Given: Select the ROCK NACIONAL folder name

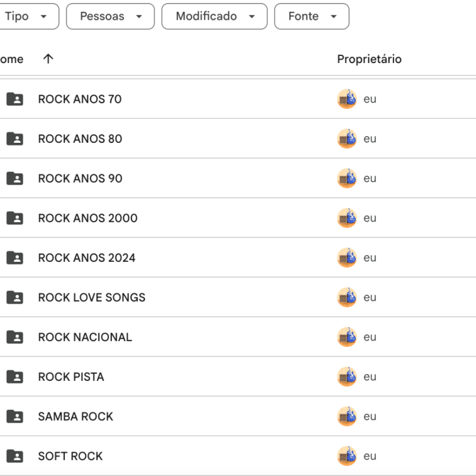Looking at the screenshot, I should tap(85, 337).
